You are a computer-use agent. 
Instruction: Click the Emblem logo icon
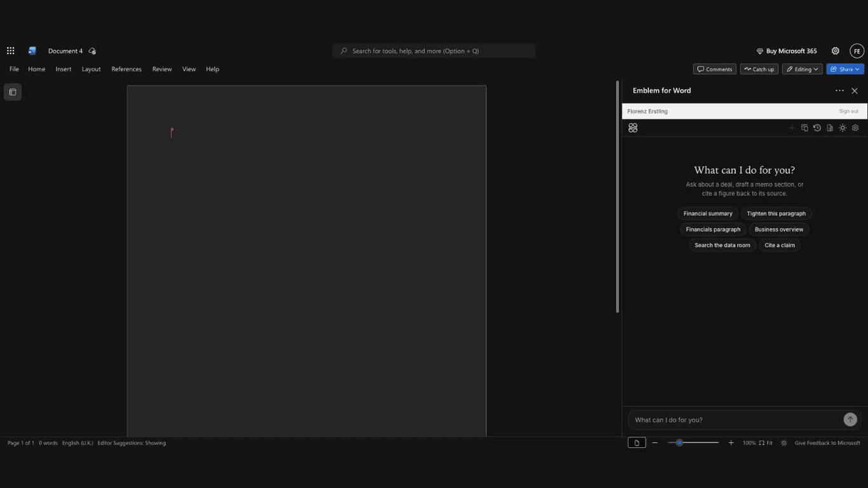633,128
